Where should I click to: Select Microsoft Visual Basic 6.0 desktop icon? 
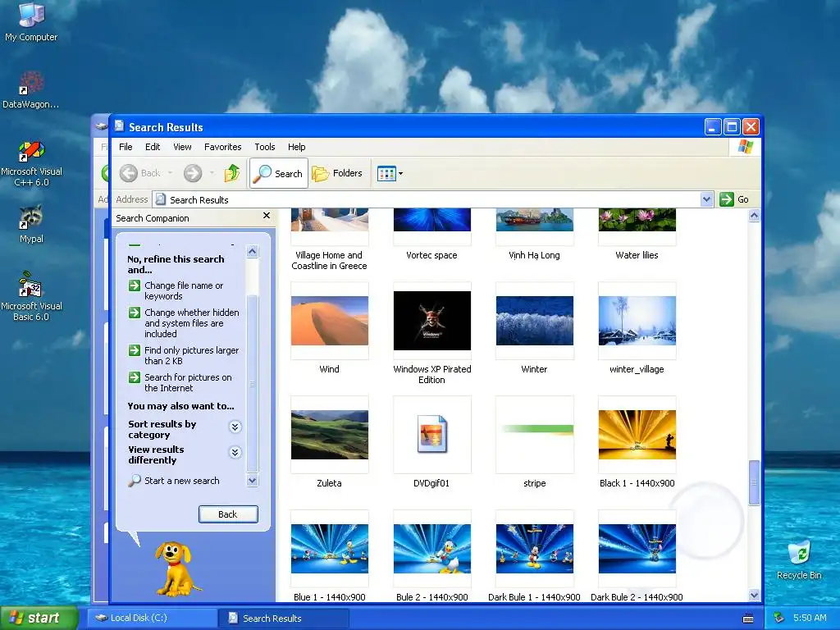click(x=31, y=296)
